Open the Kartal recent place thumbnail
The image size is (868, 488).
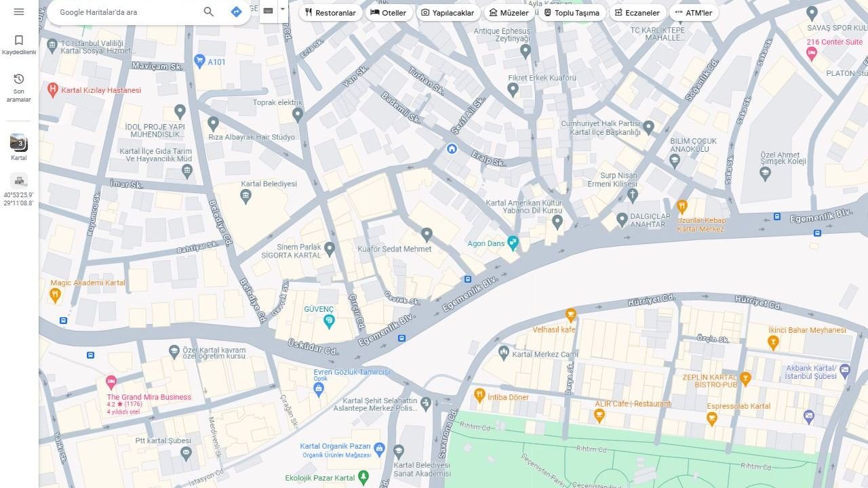[x=18, y=142]
